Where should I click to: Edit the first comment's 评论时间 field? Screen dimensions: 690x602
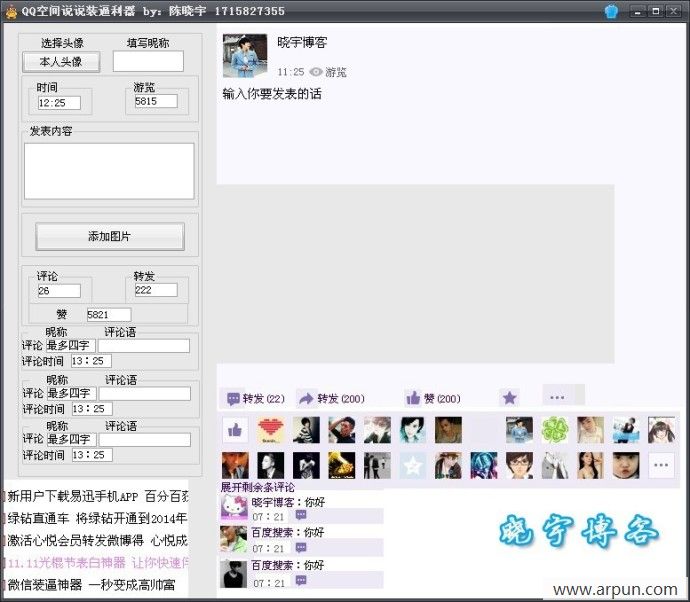point(91,361)
